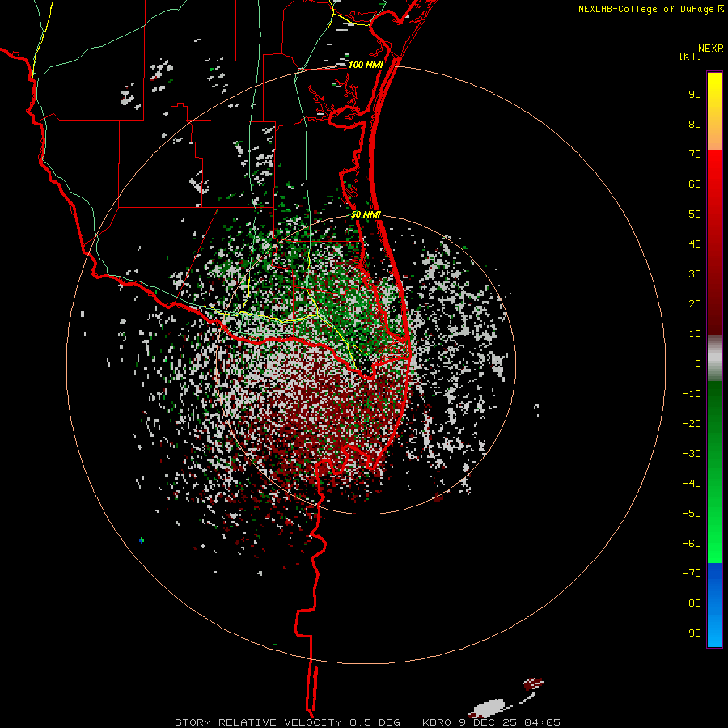
Task: Click the gray zero-velocity segment of color bar
Action: click(714, 358)
